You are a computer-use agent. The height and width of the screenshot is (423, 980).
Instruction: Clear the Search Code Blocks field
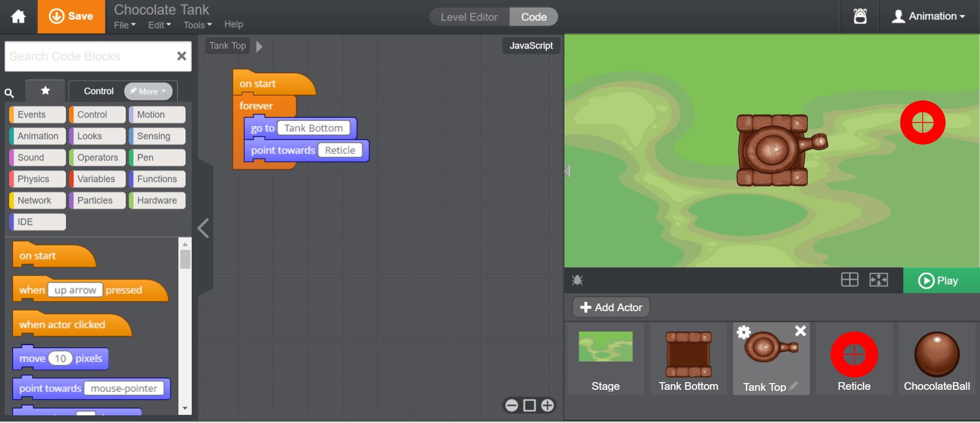point(181,56)
